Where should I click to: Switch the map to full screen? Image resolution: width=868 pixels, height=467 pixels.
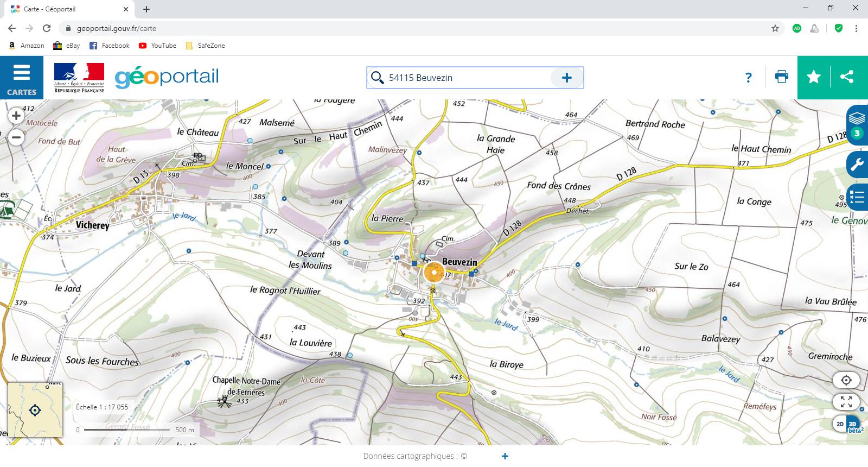[846, 402]
